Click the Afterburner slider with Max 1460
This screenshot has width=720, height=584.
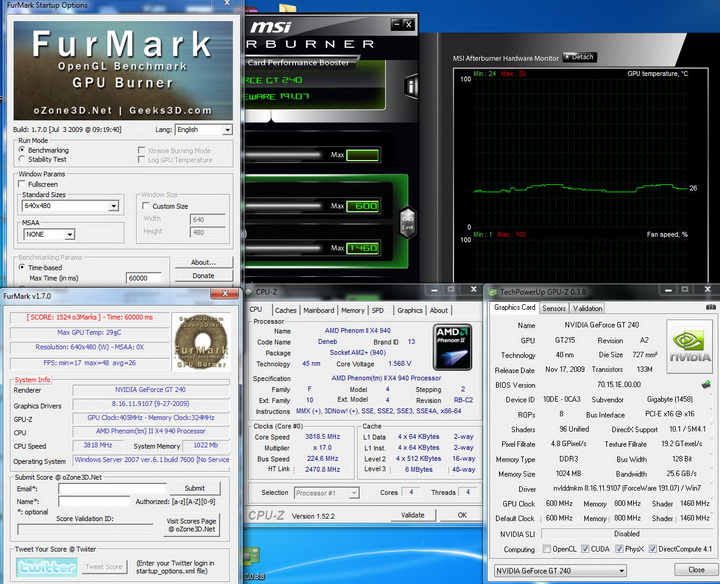pyautogui.click(x=283, y=248)
